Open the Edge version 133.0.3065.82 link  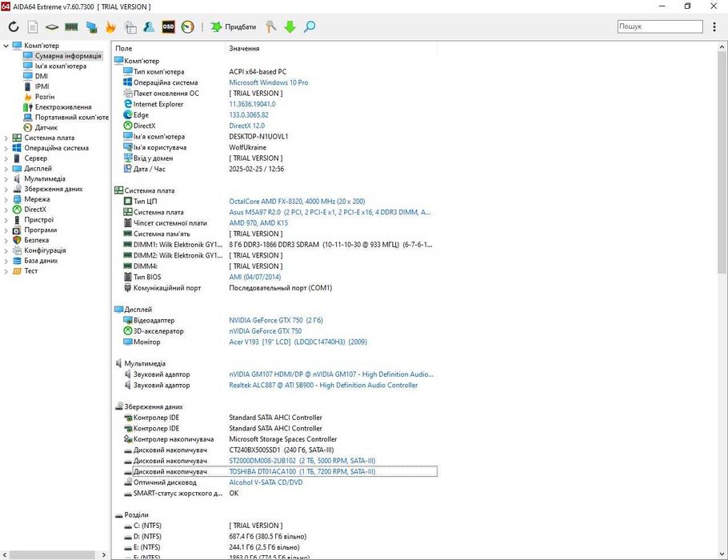tap(249, 114)
